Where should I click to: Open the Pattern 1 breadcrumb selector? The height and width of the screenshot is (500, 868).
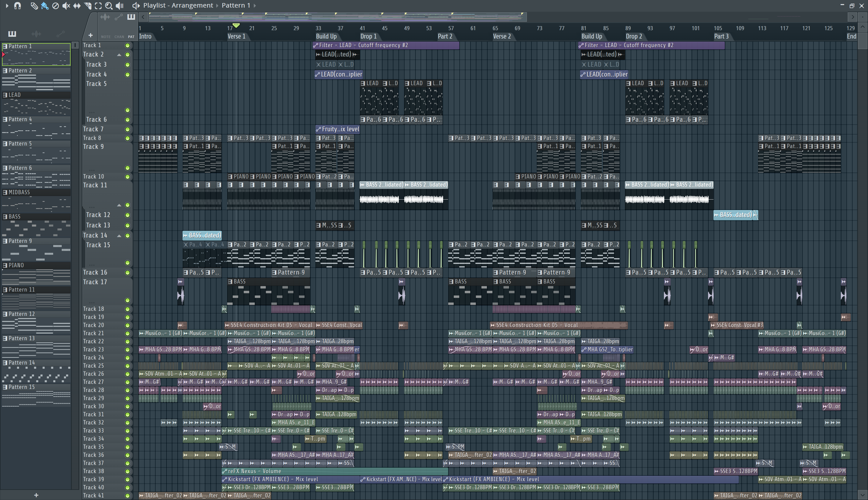[236, 6]
